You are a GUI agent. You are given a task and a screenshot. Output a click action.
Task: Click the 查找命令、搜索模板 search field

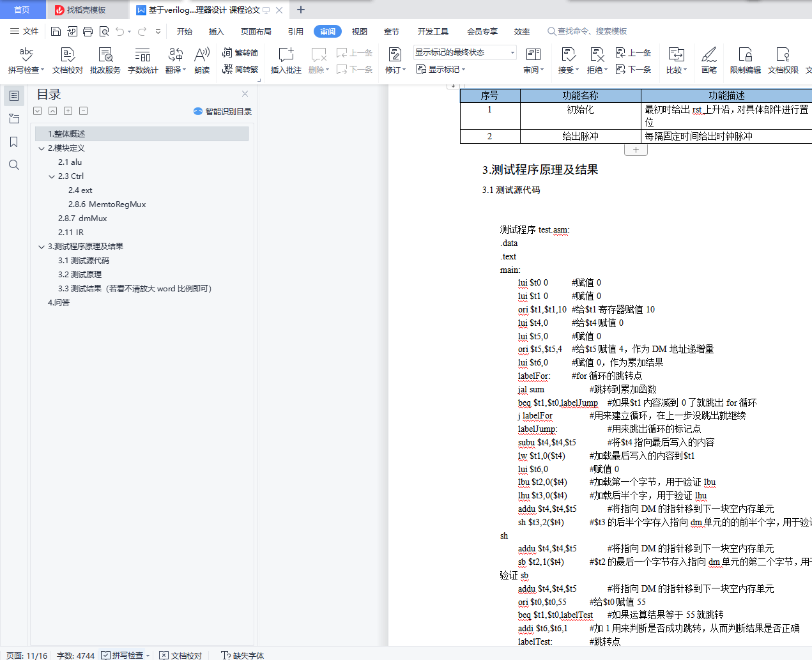[x=587, y=31]
